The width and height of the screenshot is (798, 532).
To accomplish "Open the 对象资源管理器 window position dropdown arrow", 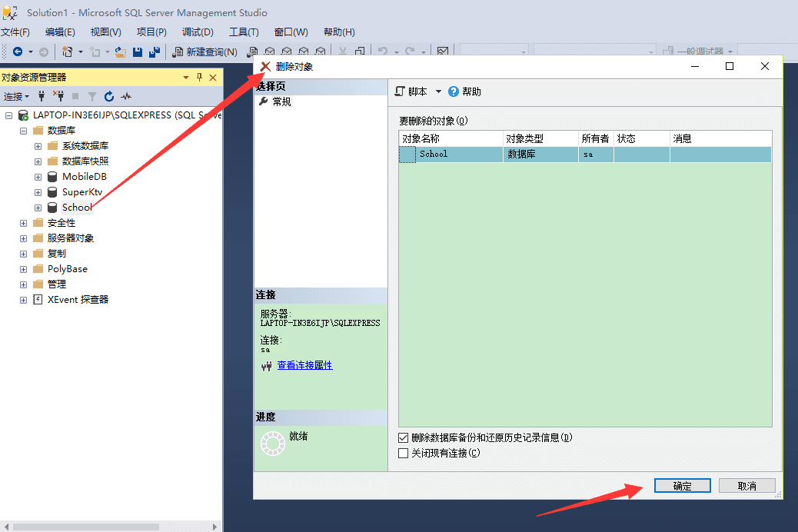I will pyautogui.click(x=186, y=78).
